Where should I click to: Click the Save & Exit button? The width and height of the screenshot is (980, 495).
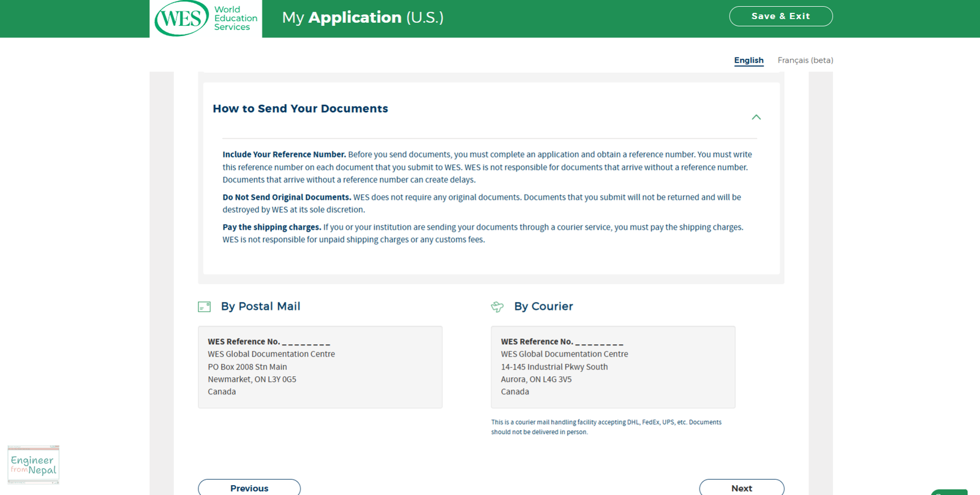(x=780, y=17)
